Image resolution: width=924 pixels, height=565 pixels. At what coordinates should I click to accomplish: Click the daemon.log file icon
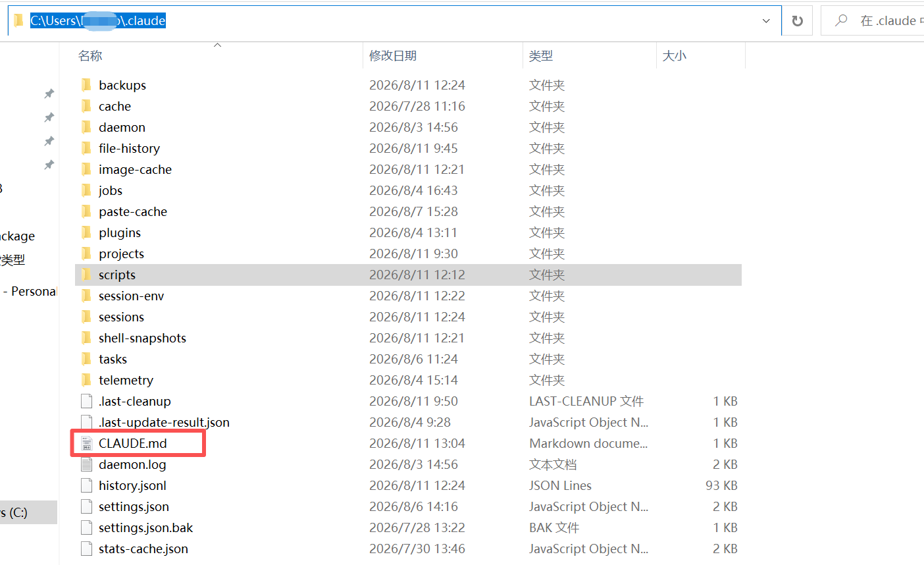86,464
